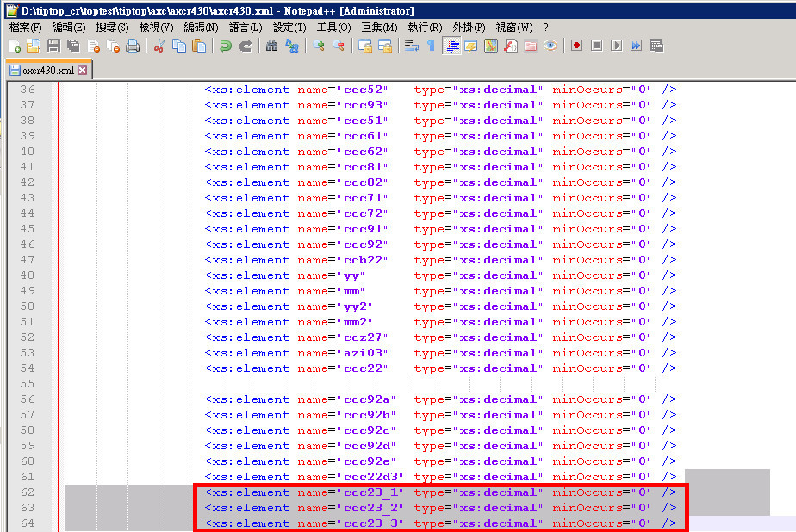This screenshot has height=532, width=796.
Task: Click the Folder as Workspace icon
Action: coord(531,46)
